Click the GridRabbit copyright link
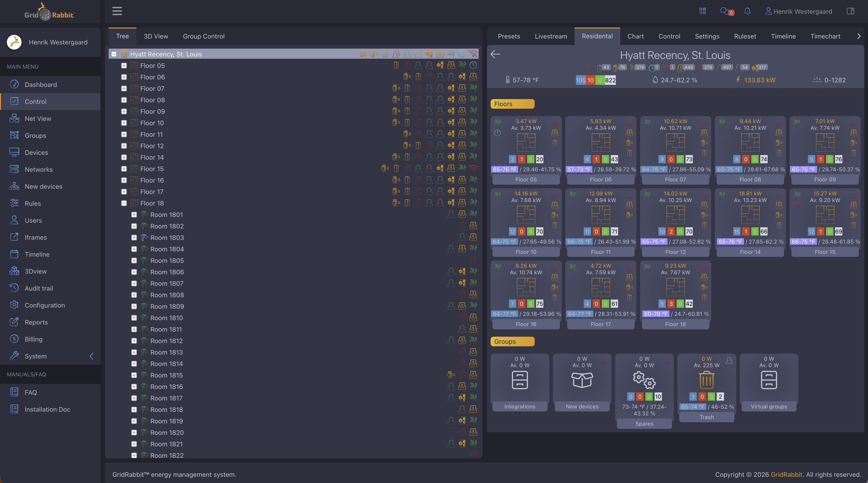The image size is (868, 483). coord(786,474)
